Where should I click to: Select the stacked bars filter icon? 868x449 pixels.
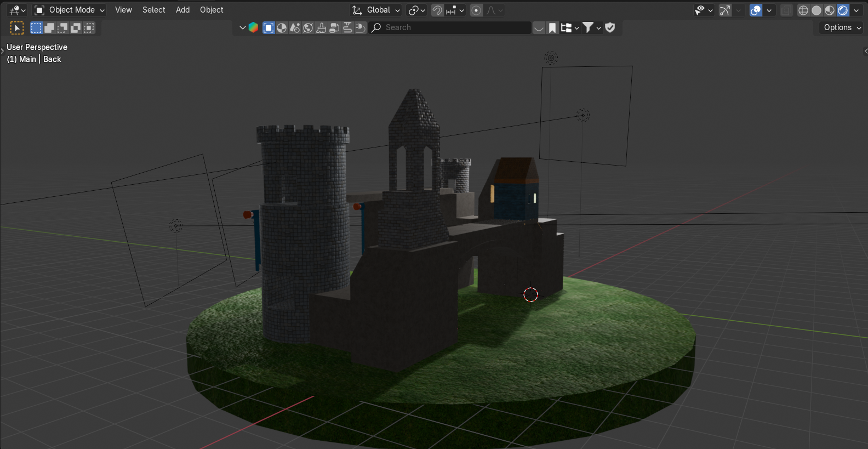334,27
